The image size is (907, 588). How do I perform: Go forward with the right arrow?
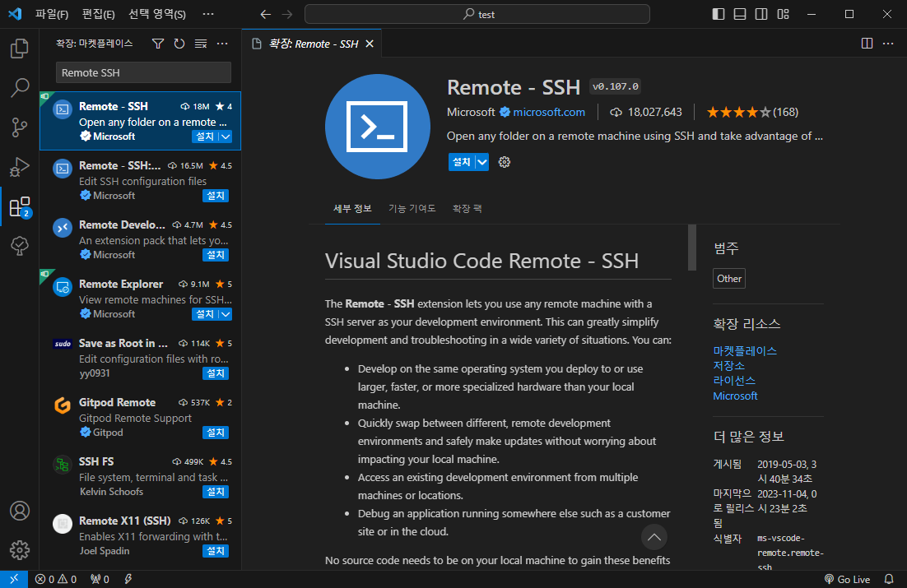[x=287, y=15]
